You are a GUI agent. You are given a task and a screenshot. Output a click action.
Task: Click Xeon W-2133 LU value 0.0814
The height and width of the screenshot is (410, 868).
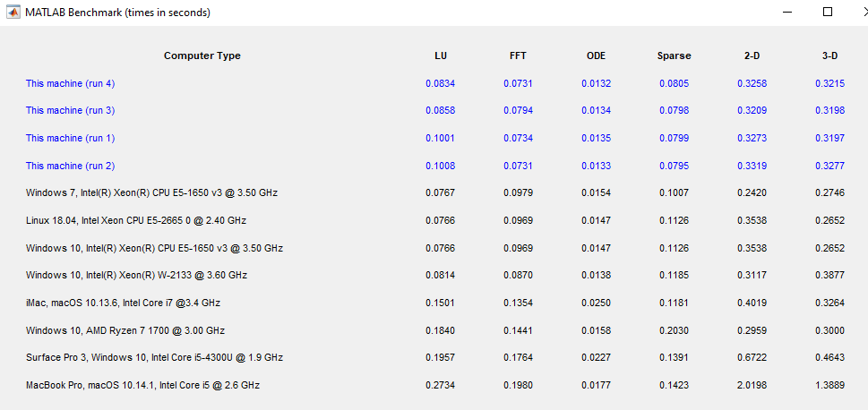pyautogui.click(x=441, y=275)
